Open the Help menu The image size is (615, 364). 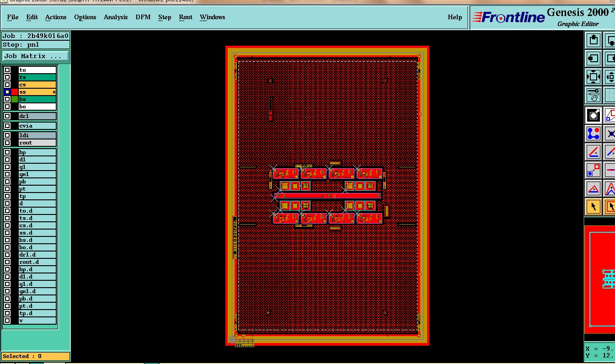click(x=455, y=17)
